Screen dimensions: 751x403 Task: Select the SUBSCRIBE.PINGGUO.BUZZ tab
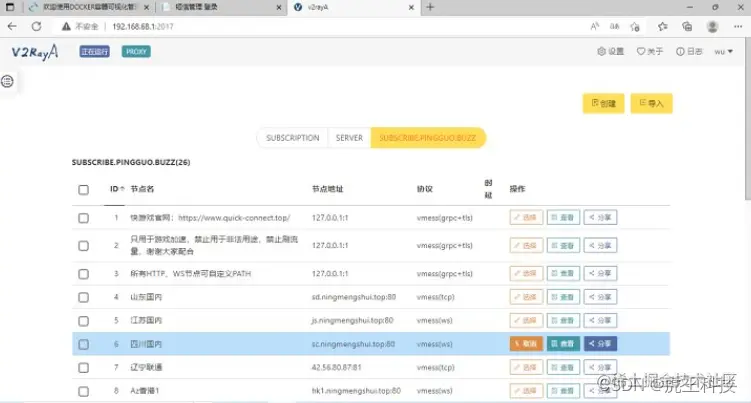(428, 138)
